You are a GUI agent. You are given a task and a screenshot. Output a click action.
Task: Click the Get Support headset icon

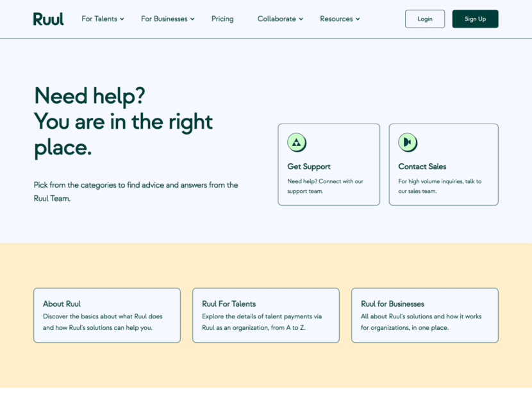(296, 142)
